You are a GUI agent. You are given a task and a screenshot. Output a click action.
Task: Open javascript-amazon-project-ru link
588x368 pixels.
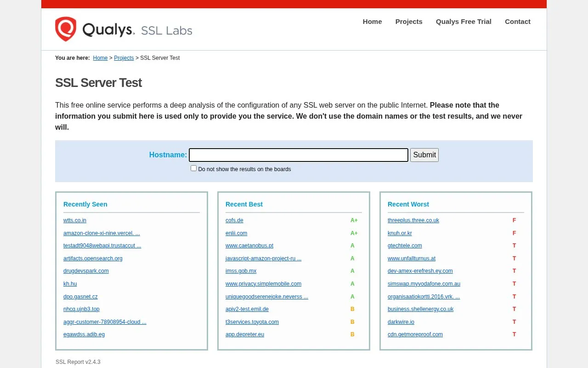263,259
